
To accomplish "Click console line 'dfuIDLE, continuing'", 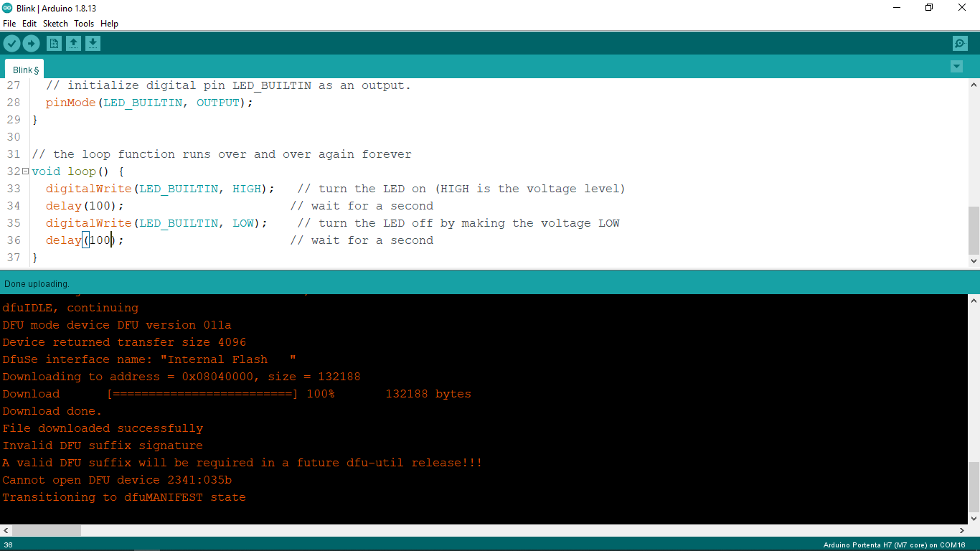I will [x=70, y=308].
